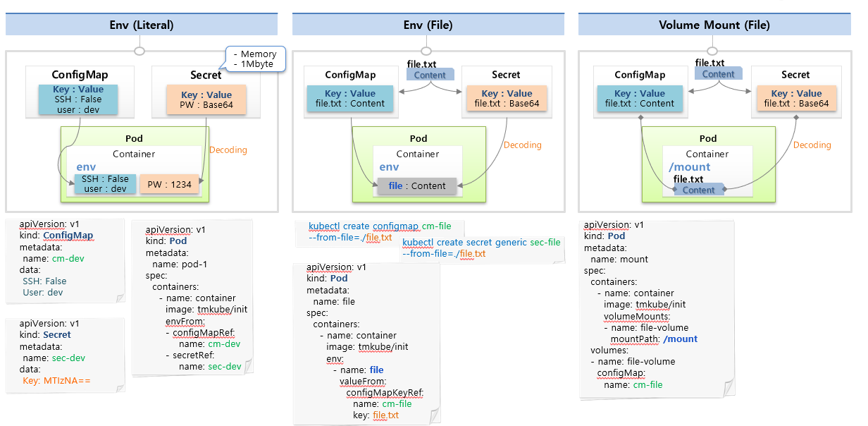
Task: Click "SSH: False" in ConfigMap YAML data
Action: (x=45, y=281)
